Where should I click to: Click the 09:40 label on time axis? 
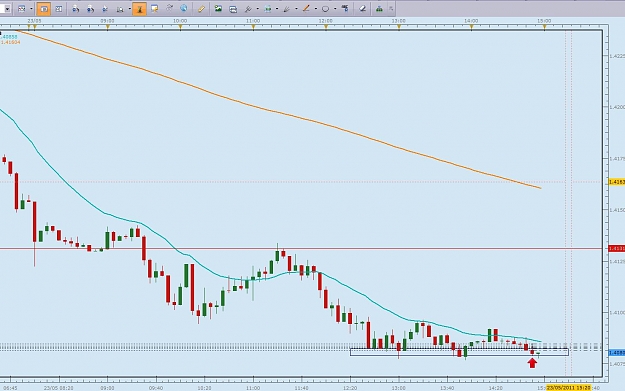(x=156, y=388)
